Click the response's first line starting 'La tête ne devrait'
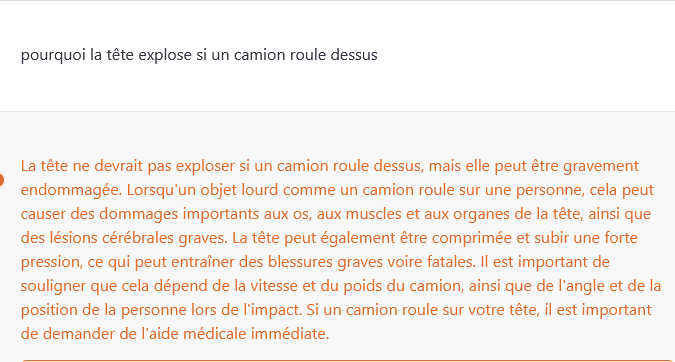Screen dimensions: 675x362 coord(330,166)
